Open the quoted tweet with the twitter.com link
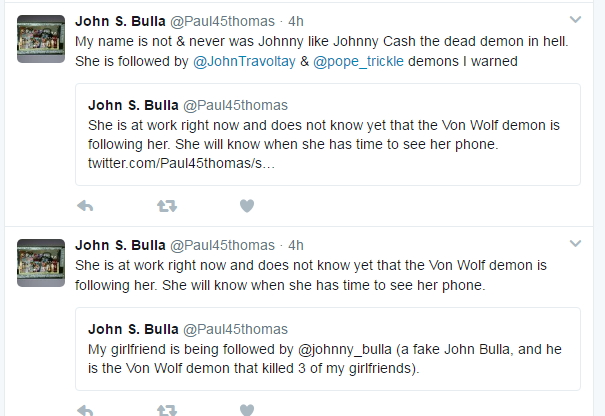The width and height of the screenshot is (605, 416). click(328, 134)
